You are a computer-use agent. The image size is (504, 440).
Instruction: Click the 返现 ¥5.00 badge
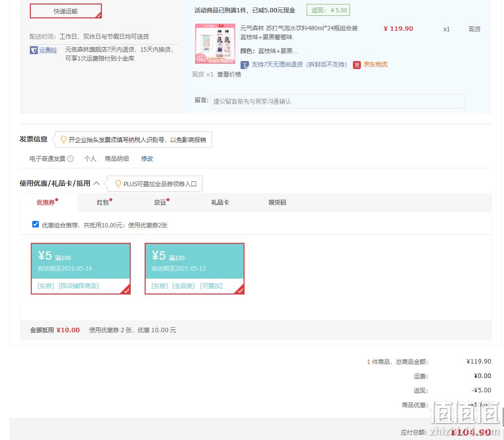click(x=328, y=10)
